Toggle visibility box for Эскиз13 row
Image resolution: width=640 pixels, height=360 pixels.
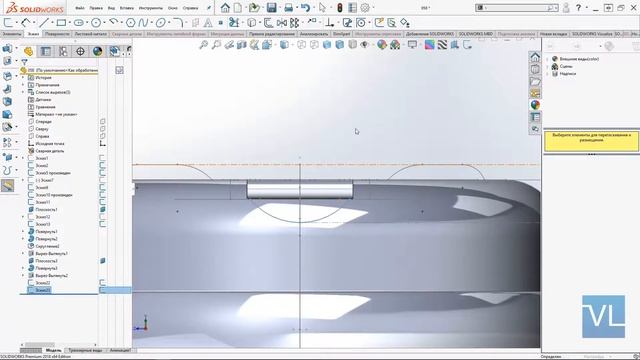[102, 224]
